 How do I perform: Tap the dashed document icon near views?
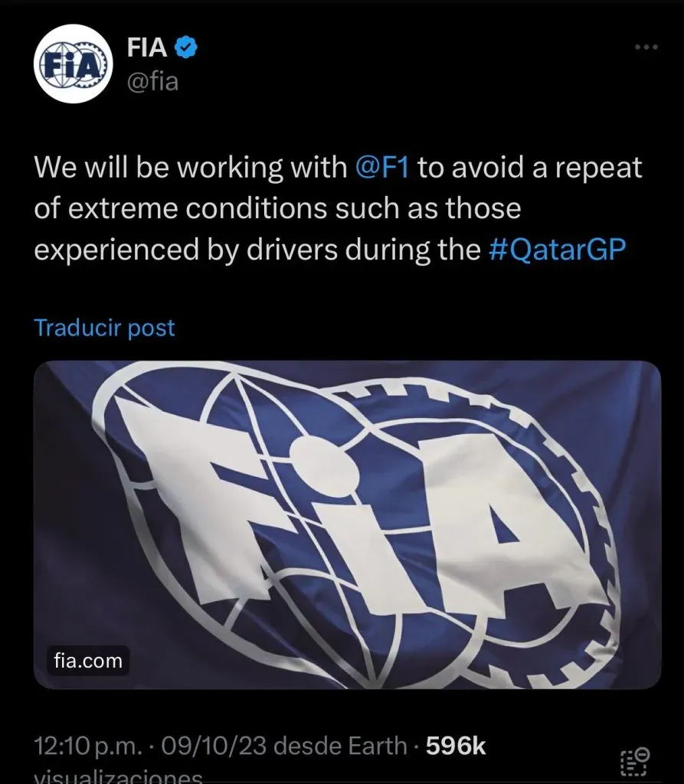pos(635,762)
